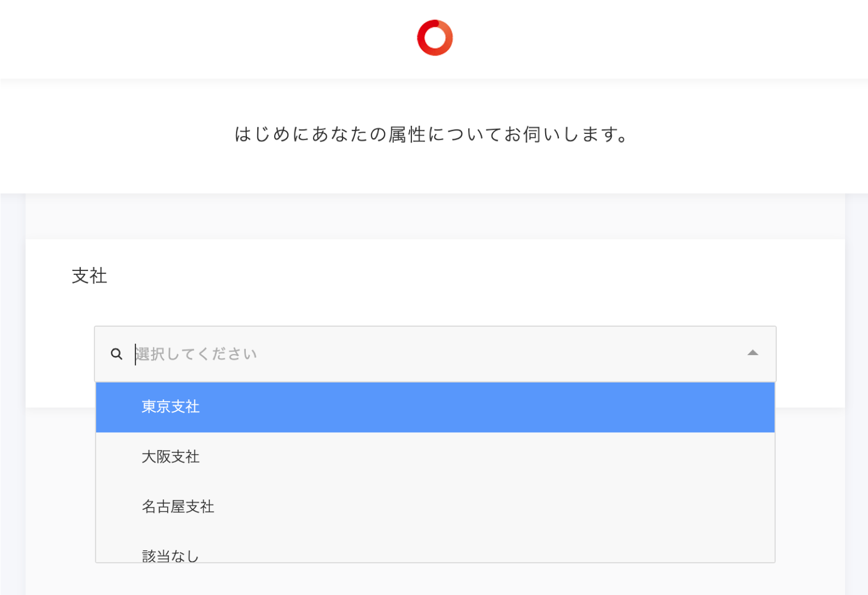Click the gray area below the dropdown list
This screenshot has height=595, width=868.
(435, 579)
